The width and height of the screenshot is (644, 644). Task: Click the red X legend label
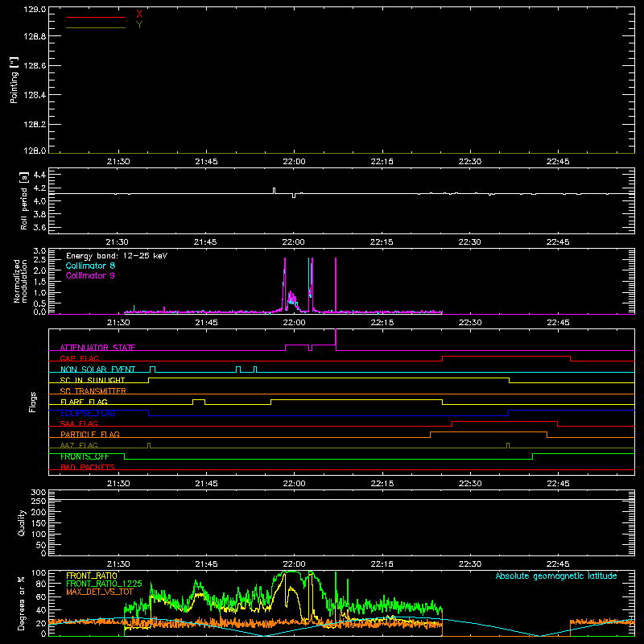(x=139, y=14)
